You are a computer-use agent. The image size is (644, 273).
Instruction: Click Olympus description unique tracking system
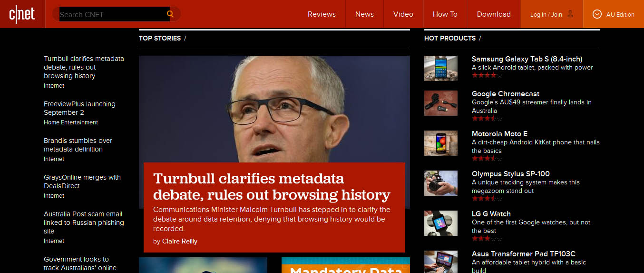526,187
